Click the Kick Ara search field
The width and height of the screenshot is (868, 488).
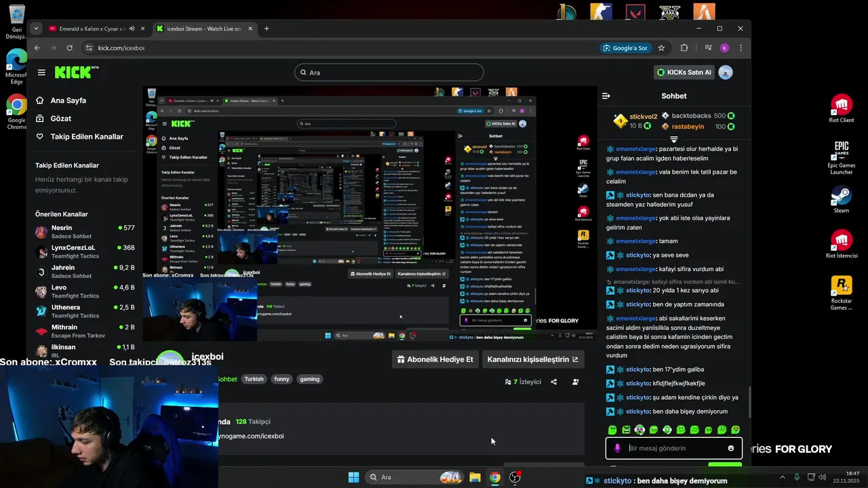(389, 73)
